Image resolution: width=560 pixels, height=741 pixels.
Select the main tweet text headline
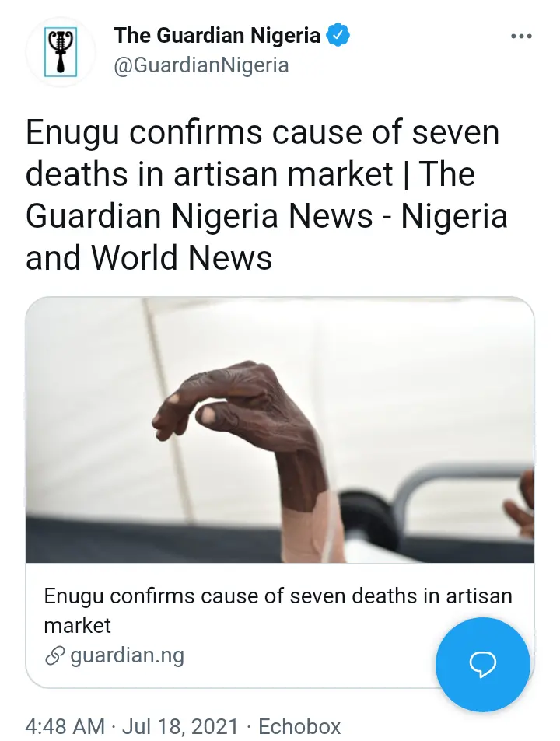click(x=267, y=195)
